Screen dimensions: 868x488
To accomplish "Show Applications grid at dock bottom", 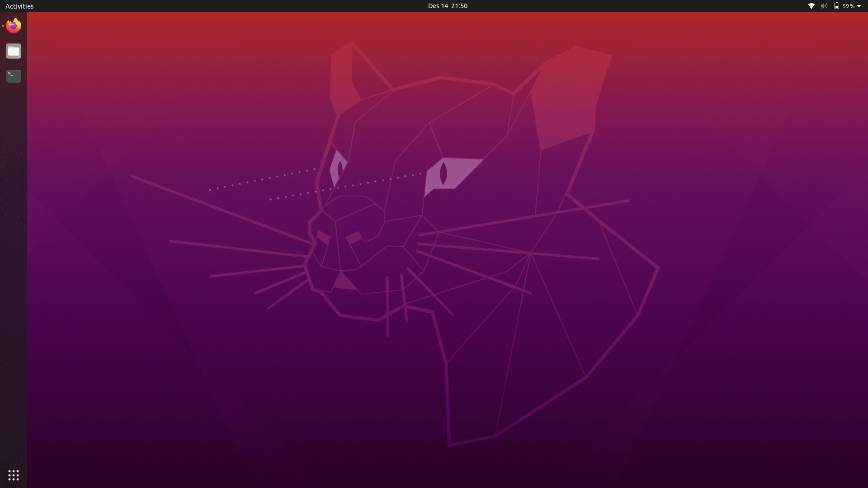I will click(x=14, y=475).
